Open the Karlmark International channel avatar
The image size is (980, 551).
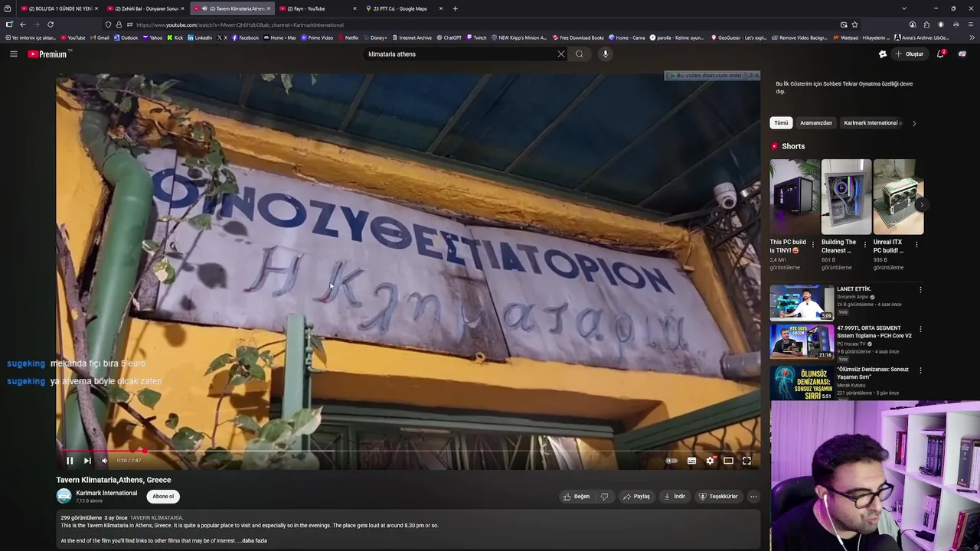point(64,496)
